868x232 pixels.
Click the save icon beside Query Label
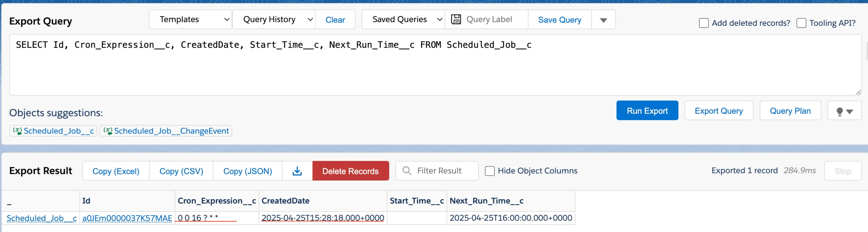[x=456, y=20]
